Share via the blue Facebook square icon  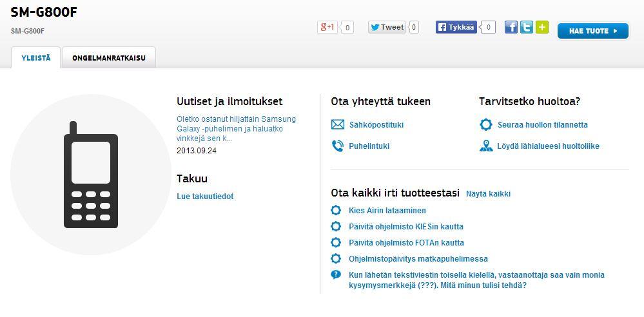(x=511, y=27)
